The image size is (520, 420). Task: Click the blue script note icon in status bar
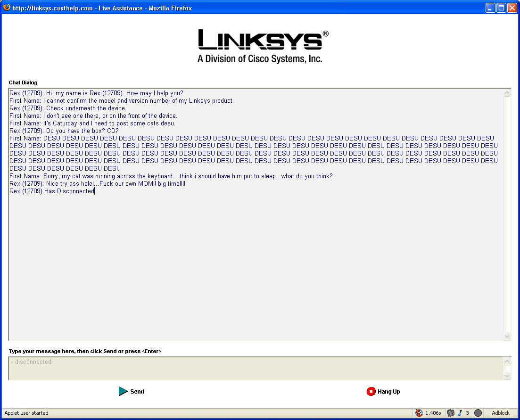[460, 413]
